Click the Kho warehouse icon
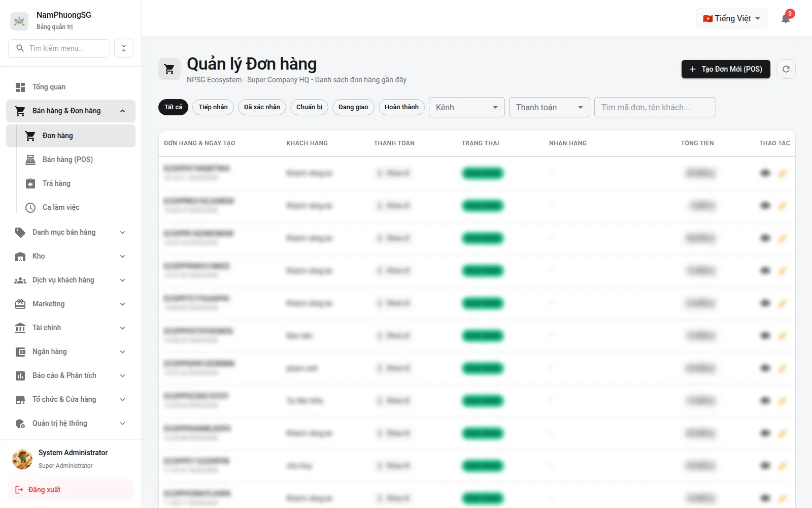 [20, 257]
